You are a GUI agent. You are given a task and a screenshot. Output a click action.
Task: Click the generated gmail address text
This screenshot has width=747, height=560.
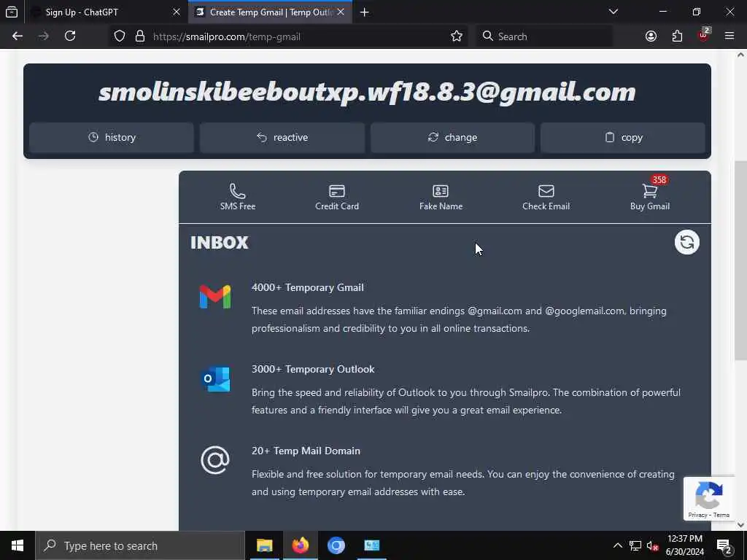[x=367, y=92]
